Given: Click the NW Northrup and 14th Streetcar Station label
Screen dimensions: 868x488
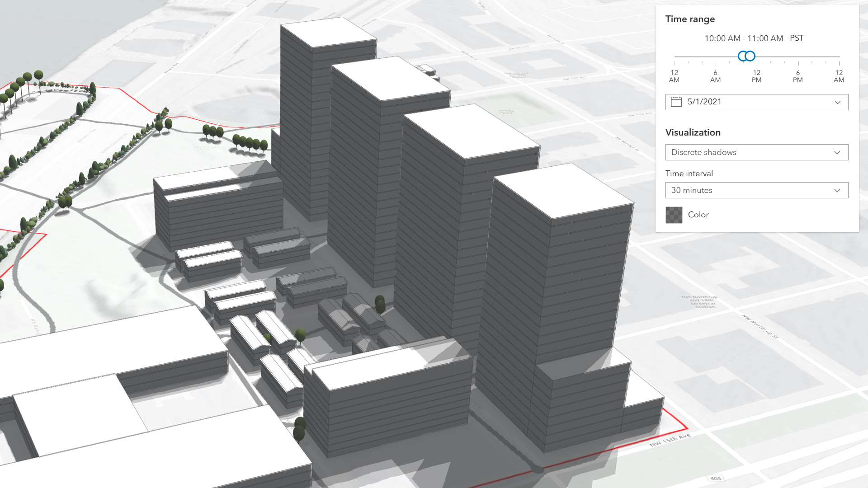Looking at the screenshot, I should (699, 302).
